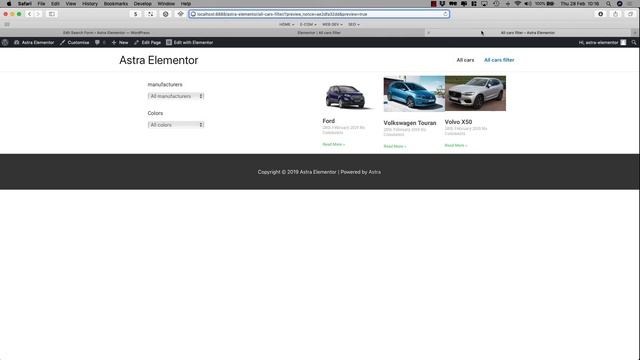640x360 pixels.
Task: Click the search icon in WordPress admin bar
Action: point(633,42)
